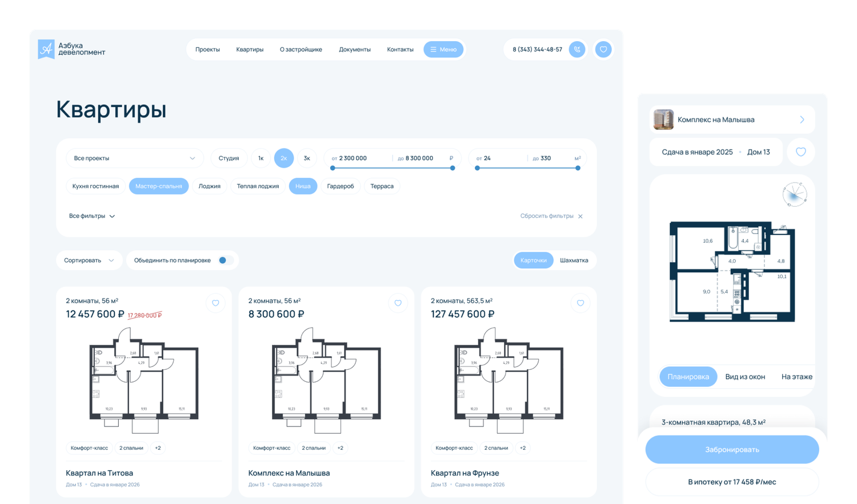Image resolution: width=857 pixels, height=504 pixels.
Task: Expand Все фильтры section
Action: (x=92, y=216)
